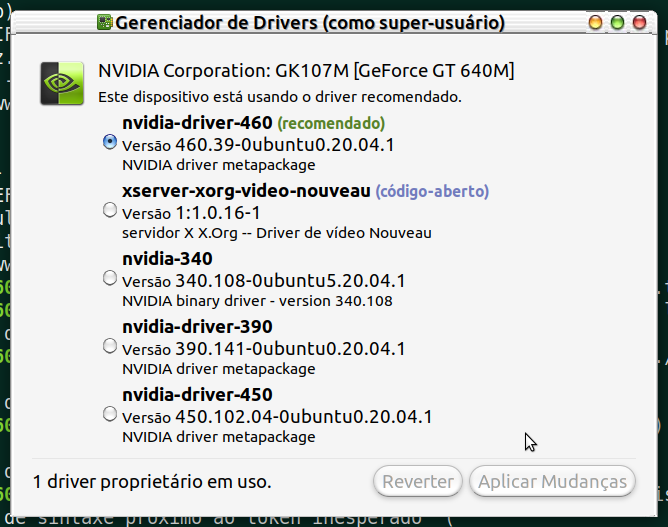Viewport: 668px width, 527px height.
Task: Click the NVIDIA Corporation GK107M device title
Action: click(306, 71)
